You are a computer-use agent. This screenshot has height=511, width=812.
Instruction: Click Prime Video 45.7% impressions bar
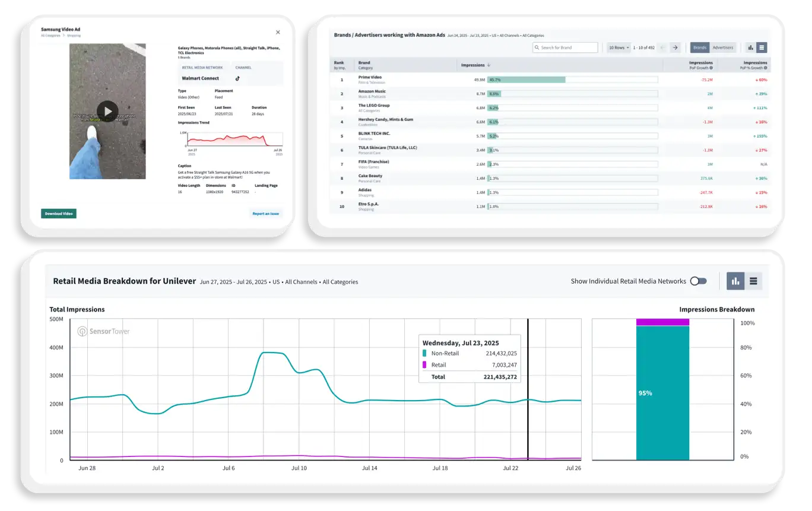526,80
